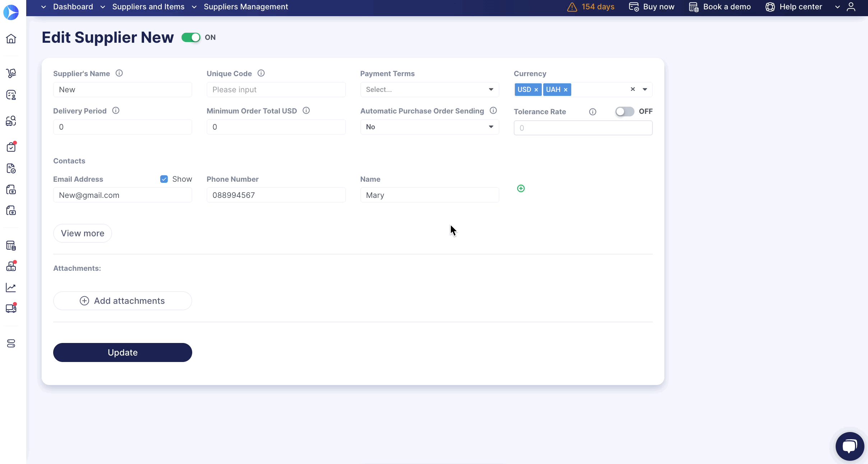Viewport: 868px width, 464px height.
Task: Click the Supplier's Name info icon
Action: click(x=119, y=73)
